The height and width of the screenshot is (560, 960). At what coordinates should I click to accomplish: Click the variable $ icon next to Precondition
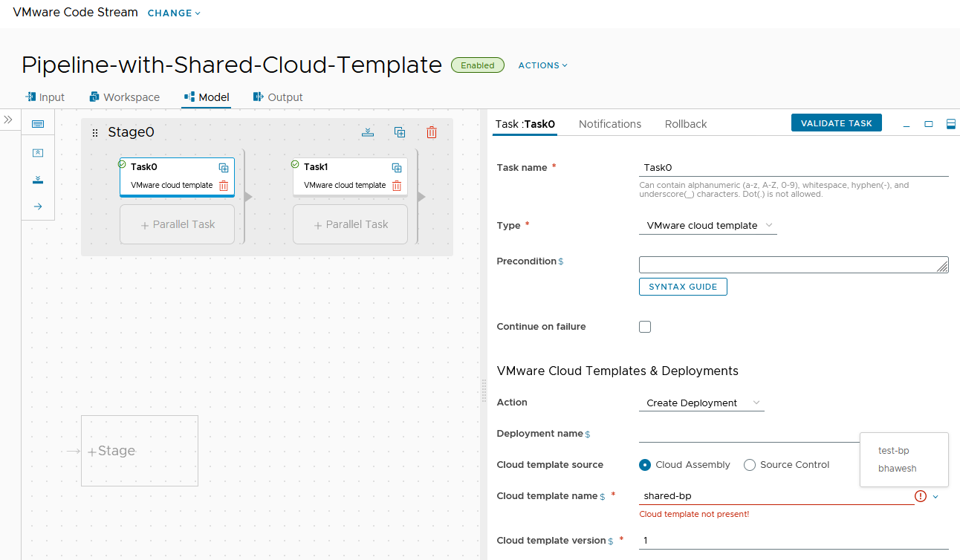(561, 262)
